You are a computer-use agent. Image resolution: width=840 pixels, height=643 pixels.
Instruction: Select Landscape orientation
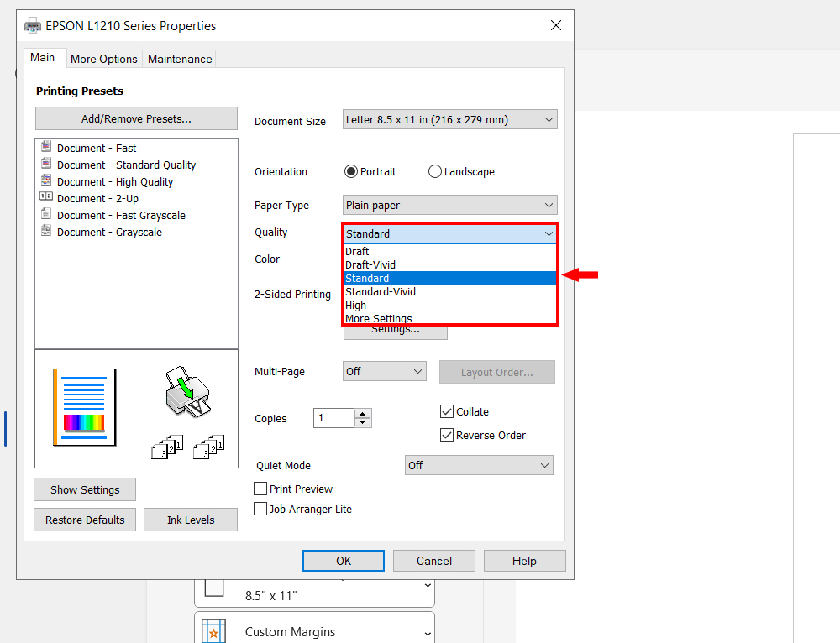[x=435, y=171]
